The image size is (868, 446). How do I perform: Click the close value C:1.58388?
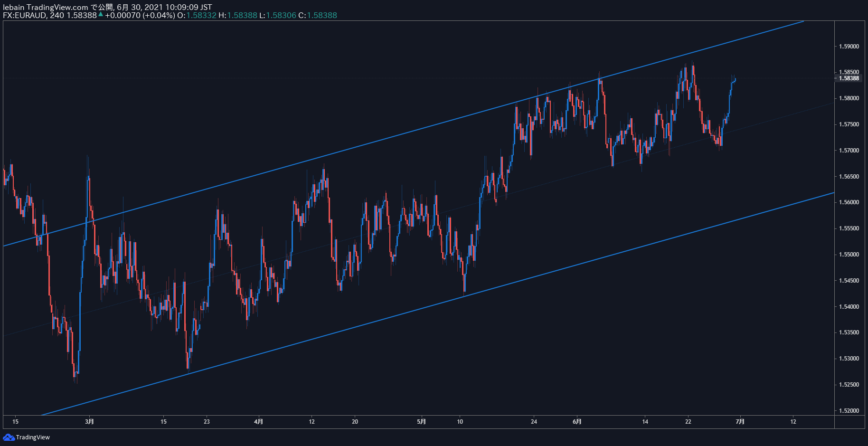(318, 15)
